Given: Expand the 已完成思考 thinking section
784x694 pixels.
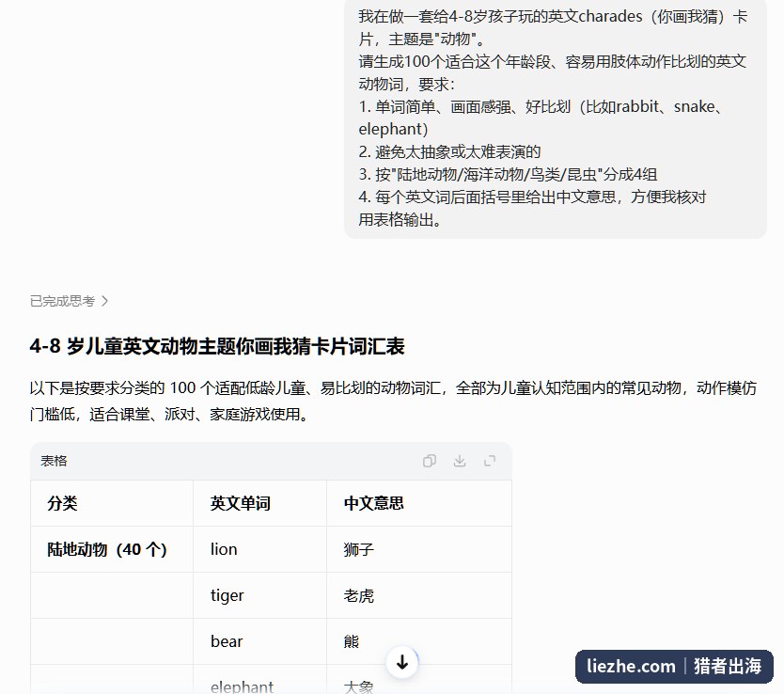Looking at the screenshot, I should coord(69,301).
